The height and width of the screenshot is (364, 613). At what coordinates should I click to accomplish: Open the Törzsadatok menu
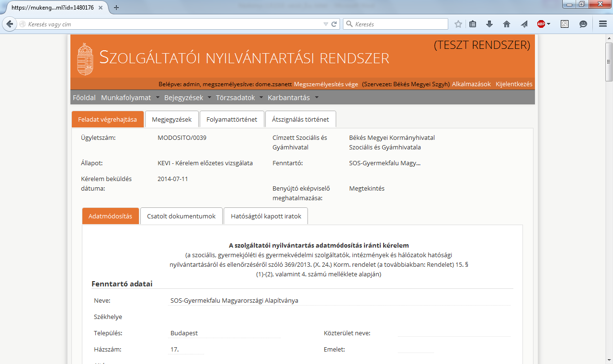[235, 98]
